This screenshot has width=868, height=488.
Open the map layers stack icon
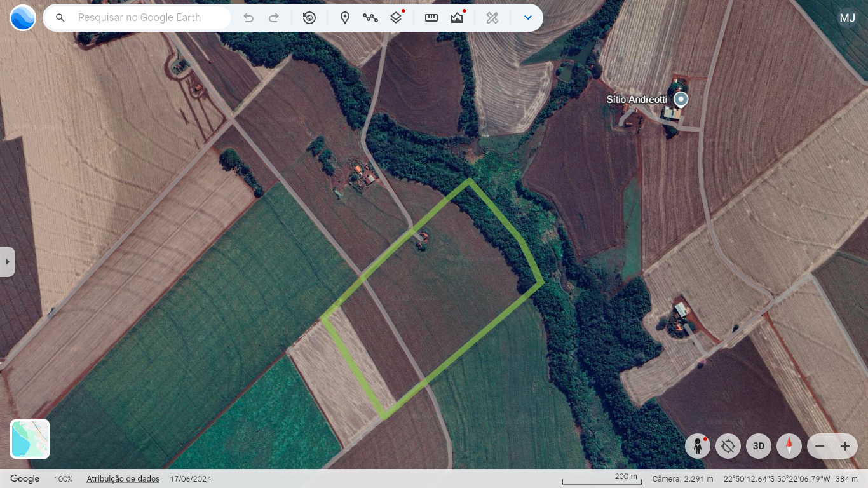396,18
